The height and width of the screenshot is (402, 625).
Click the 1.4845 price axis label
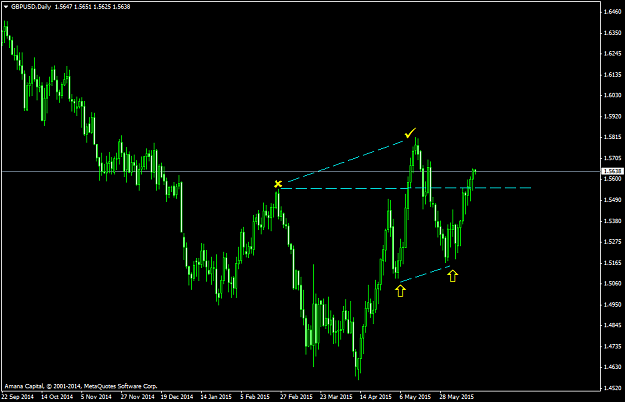(612, 325)
